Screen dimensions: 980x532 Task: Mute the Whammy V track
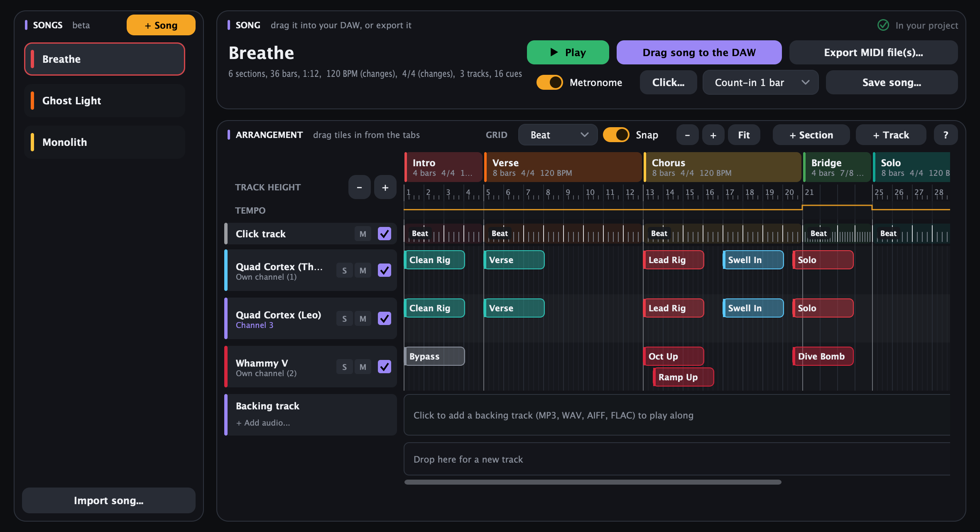[363, 367]
